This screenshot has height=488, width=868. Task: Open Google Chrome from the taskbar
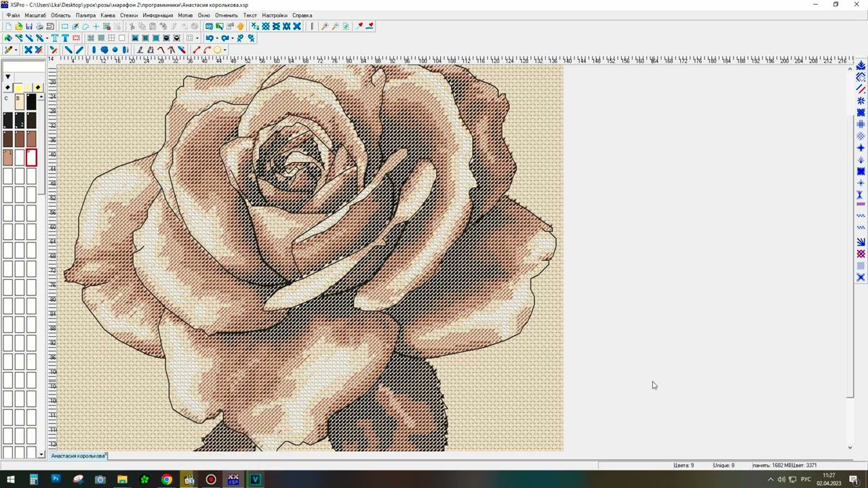[x=167, y=479]
